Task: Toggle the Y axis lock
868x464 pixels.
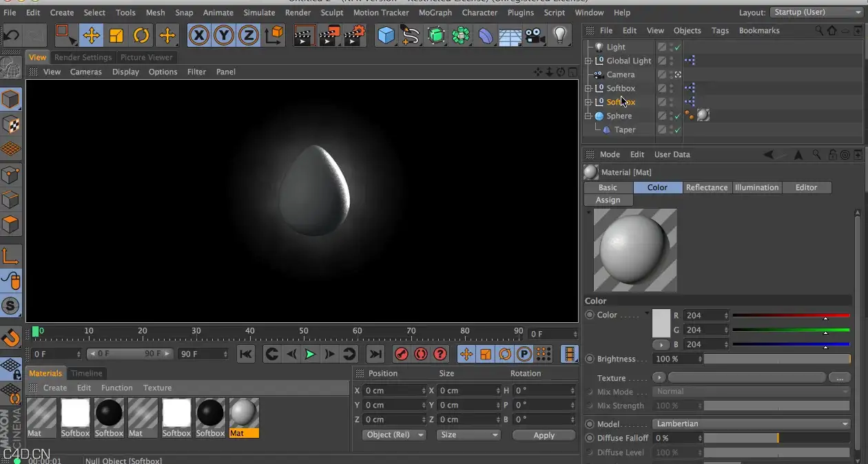Action: 224,35
